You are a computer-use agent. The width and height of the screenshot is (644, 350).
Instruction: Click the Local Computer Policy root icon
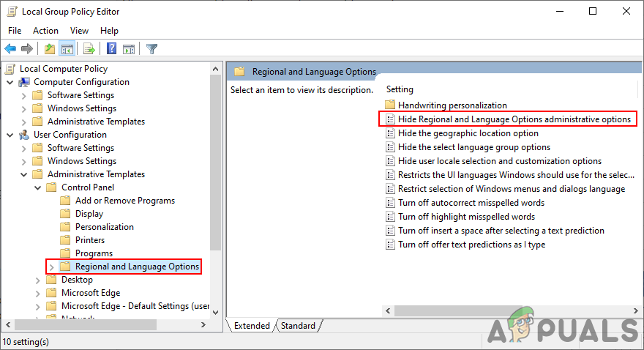(11, 69)
